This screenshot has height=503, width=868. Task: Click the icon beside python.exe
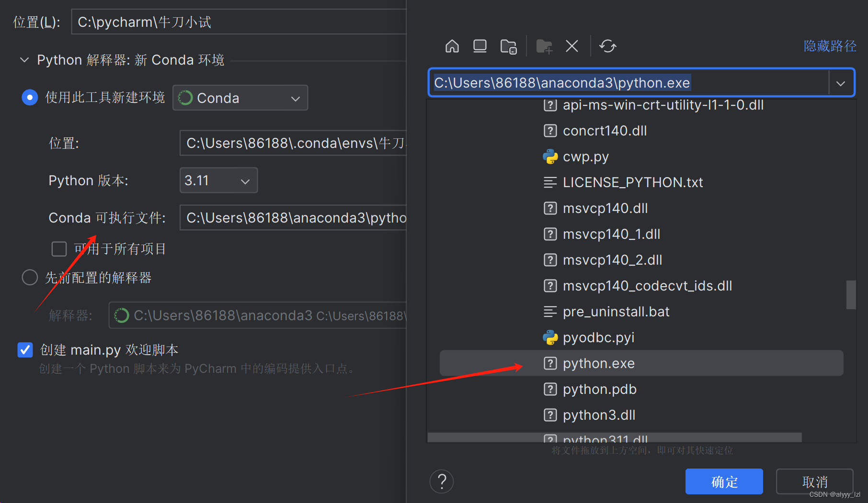point(550,363)
